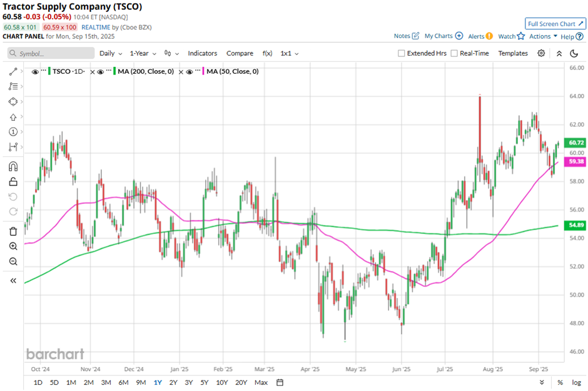Remove the MA 200 indicator

pos(181,72)
